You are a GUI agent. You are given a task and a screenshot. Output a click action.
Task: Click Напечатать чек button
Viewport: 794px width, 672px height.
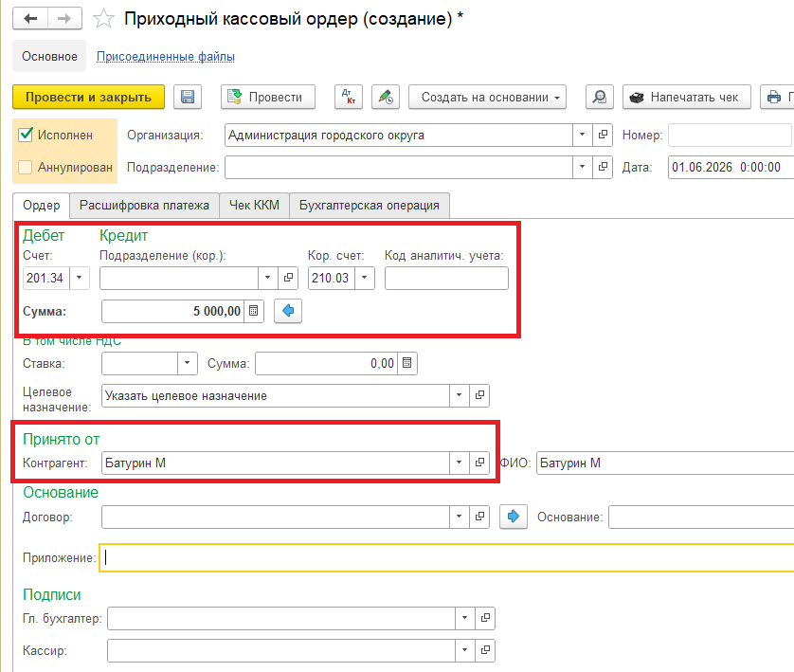687,97
